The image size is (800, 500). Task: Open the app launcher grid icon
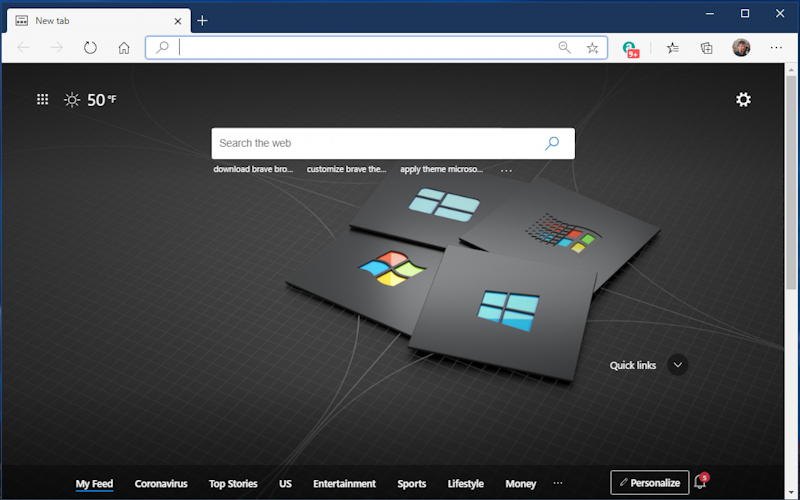(x=43, y=99)
